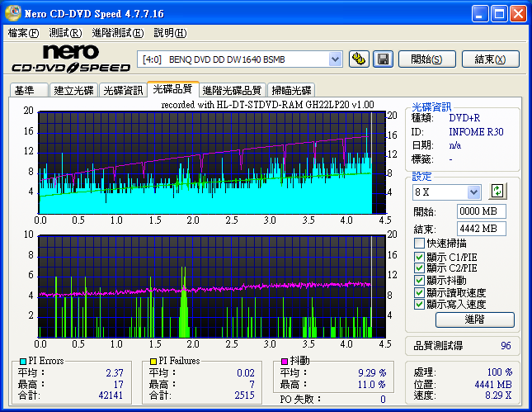Click the Nero CD-DVD Speed logo
532x412 pixels.
click(x=70, y=59)
